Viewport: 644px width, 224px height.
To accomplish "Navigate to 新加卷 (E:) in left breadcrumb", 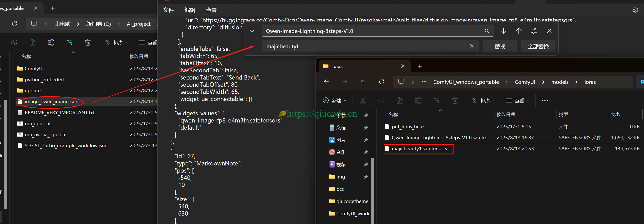I will tap(98, 24).
